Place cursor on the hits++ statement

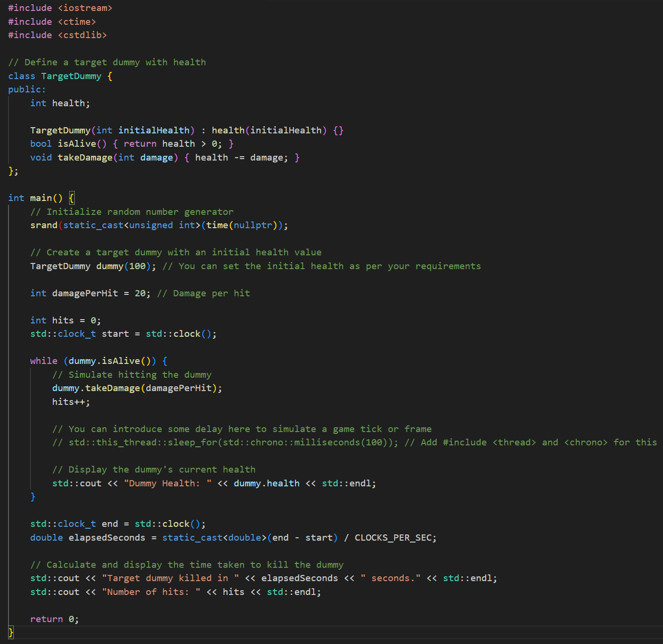point(71,402)
